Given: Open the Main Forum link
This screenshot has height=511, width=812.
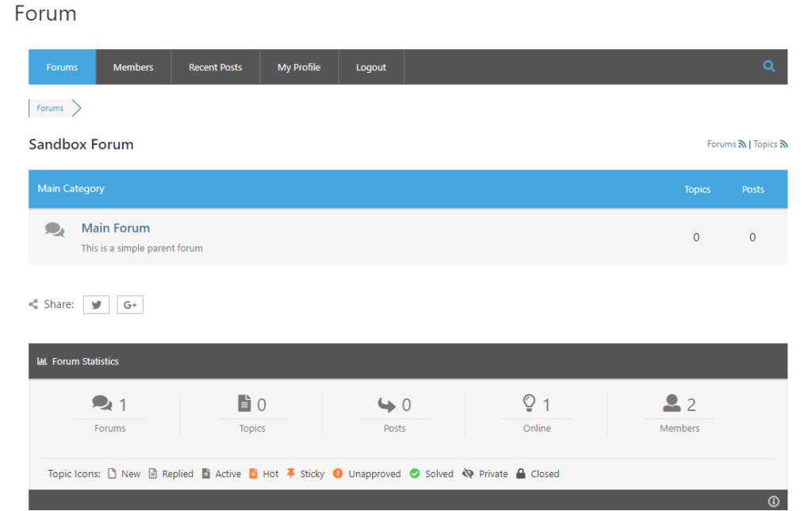Looking at the screenshot, I should (x=116, y=227).
